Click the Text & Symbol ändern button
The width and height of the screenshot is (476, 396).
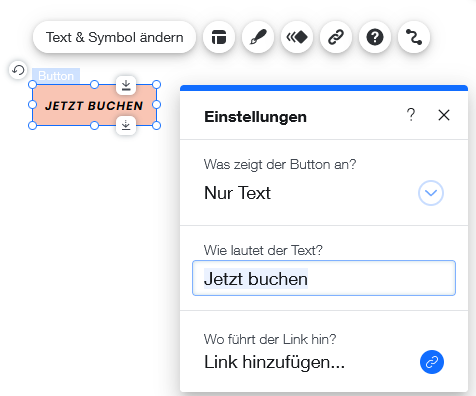[x=114, y=37]
